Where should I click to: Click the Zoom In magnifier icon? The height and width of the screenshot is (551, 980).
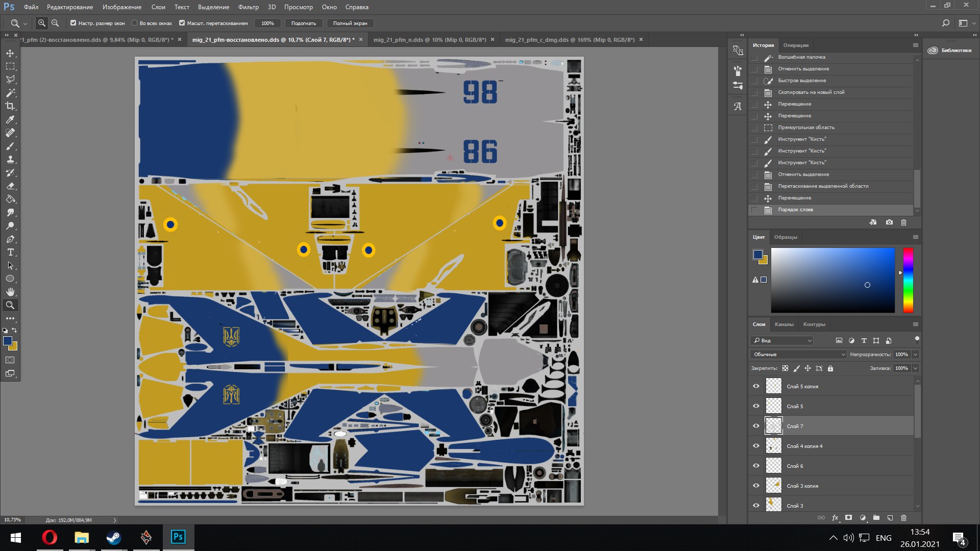pyautogui.click(x=42, y=23)
